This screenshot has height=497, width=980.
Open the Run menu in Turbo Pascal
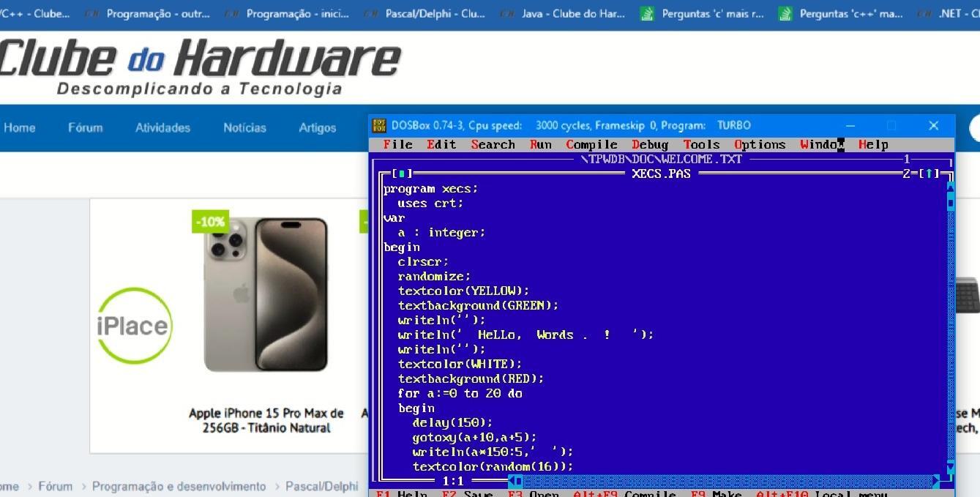click(540, 144)
